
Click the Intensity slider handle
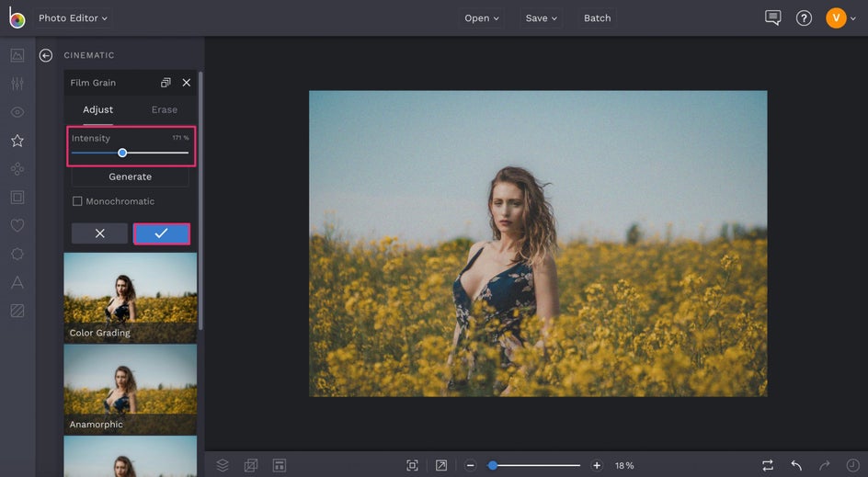(x=122, y=153)
